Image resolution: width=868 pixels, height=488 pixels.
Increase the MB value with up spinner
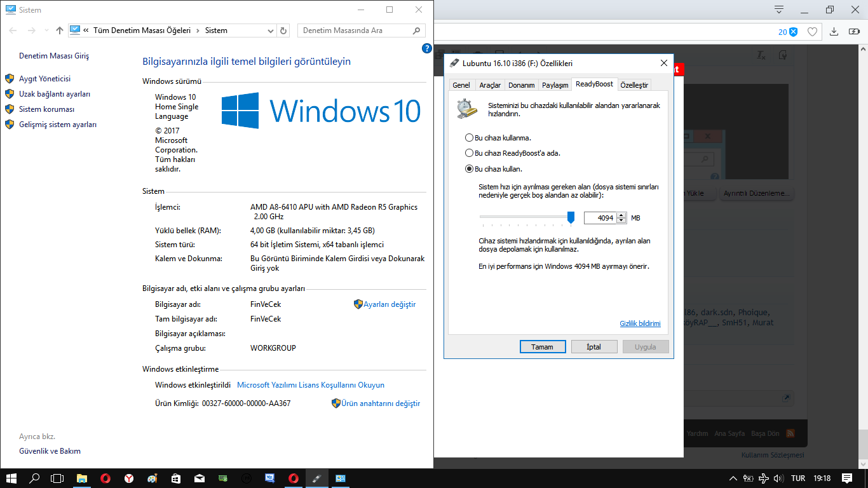[x=621, y=215]
